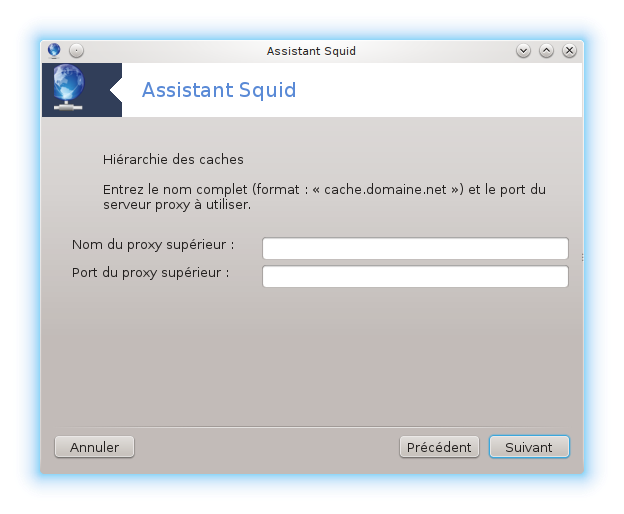Click the 'Assistant Squid' banner heading
Viewport: 624px width, 514px height.
219,90
